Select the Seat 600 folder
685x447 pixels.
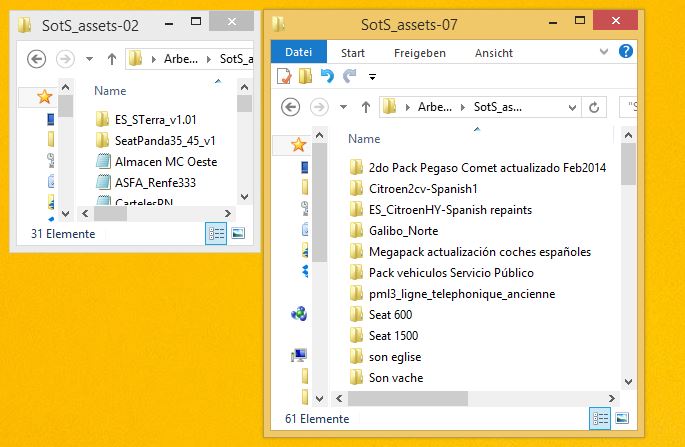pos(390,315)
